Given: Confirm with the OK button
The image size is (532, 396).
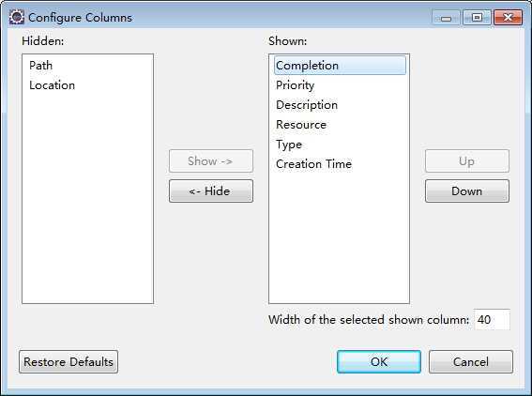Looking at the screenshot, I should pos(379,361).
